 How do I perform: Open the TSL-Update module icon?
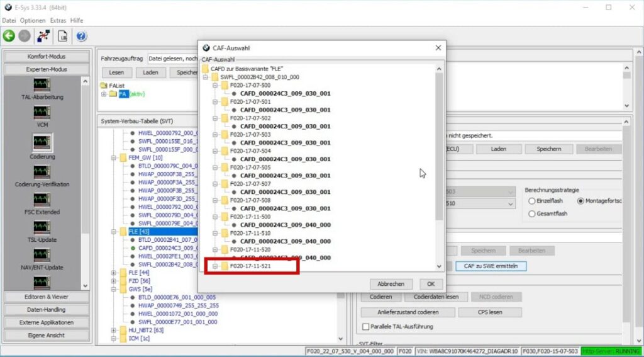[x=42, y=229]
